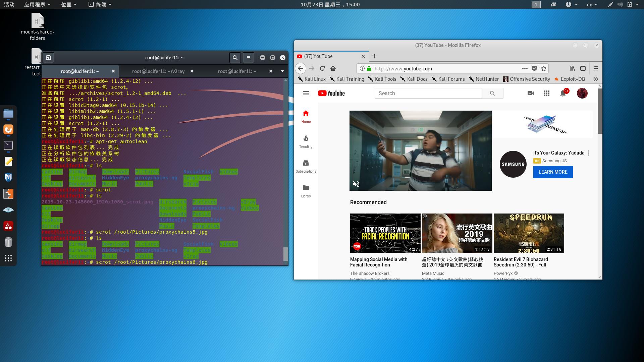Click the YouTube apps grid icon
This screenshot has width=644, height=362.
(x=547, y=94)
